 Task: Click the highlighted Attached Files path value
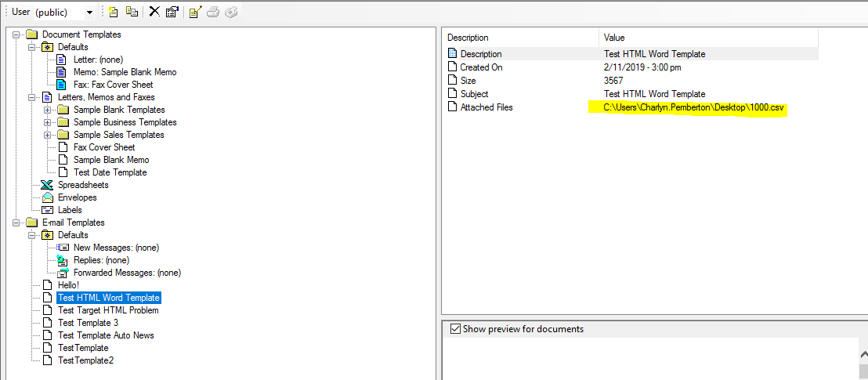pos(694,107)
